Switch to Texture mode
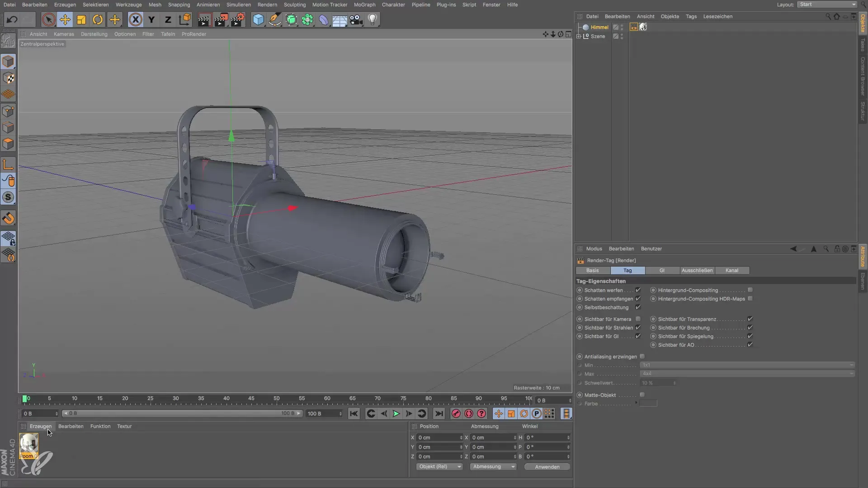This screenshot has height=488, width=868. point(8,78)
